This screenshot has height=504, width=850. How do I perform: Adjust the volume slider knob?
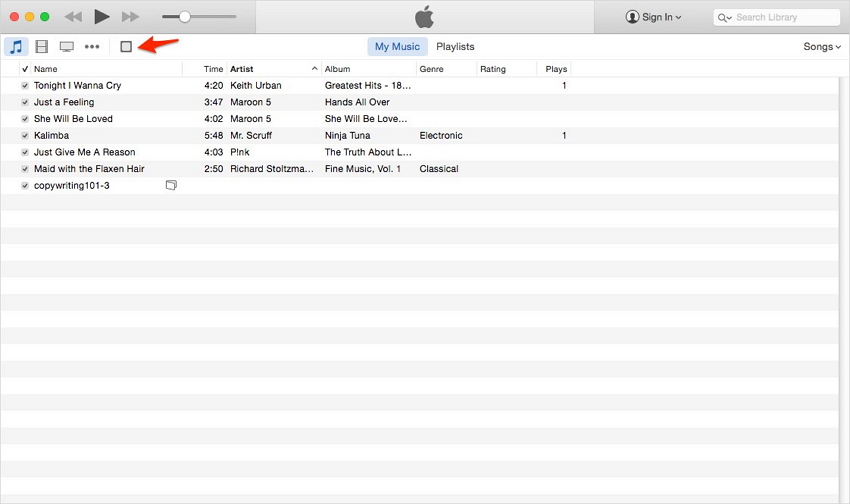coord(184,17)
